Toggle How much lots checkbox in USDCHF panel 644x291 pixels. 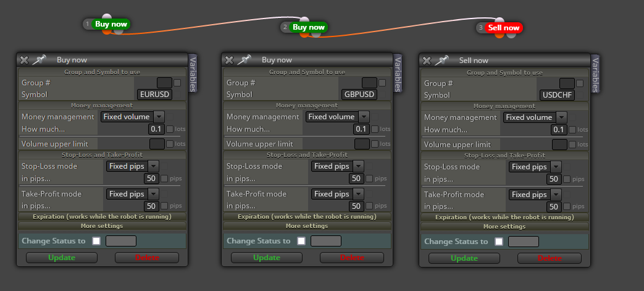click(572, 130)
